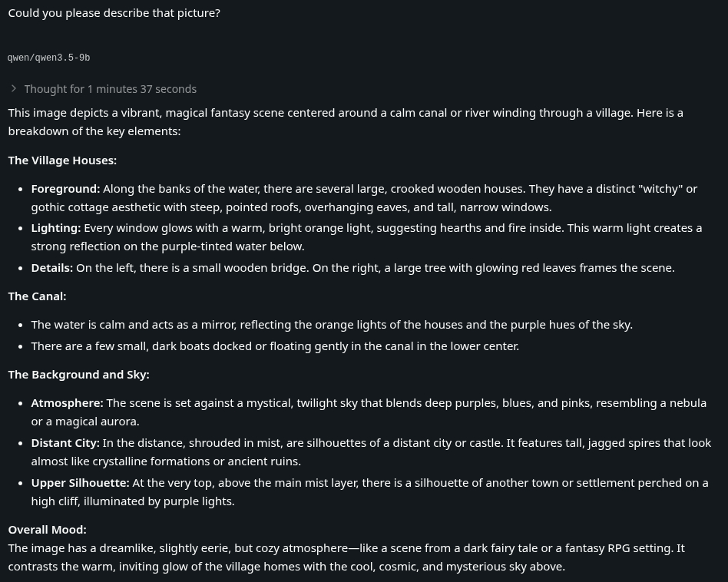Click the user message asking to describe the picture
This screenshot has height=582, width=728.
[x=114, y=13]
